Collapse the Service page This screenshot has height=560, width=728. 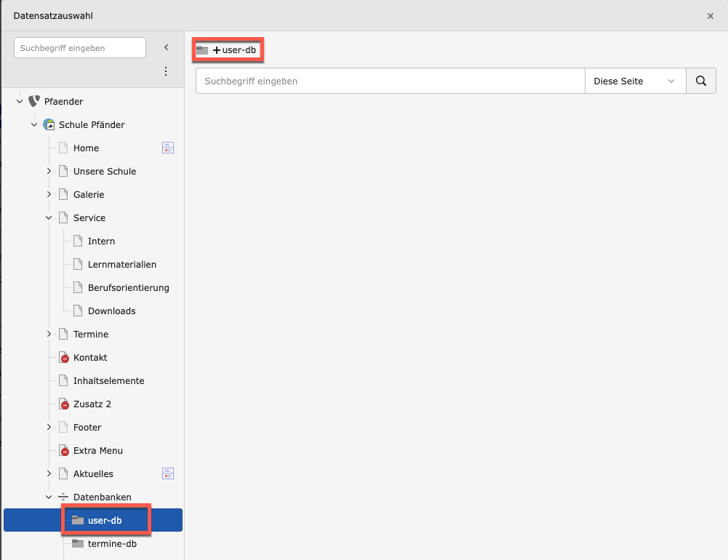49,217
